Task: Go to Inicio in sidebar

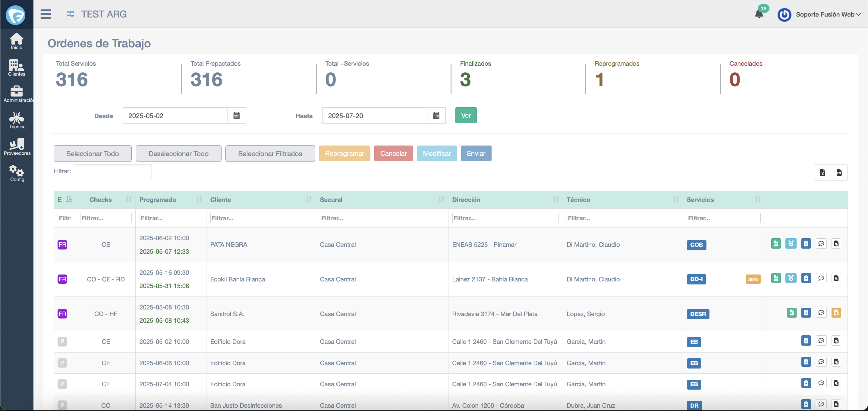Action: [x=17, y=41]
